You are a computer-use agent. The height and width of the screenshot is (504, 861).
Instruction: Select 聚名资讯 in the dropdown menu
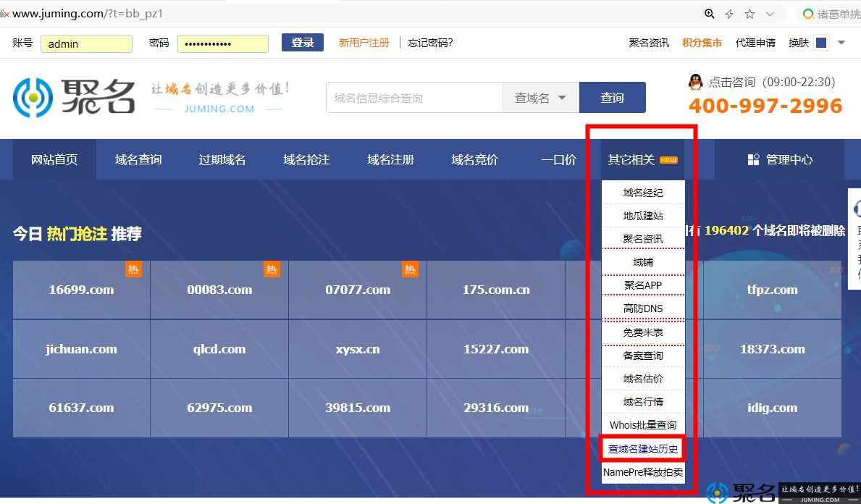tap(643, 239)
